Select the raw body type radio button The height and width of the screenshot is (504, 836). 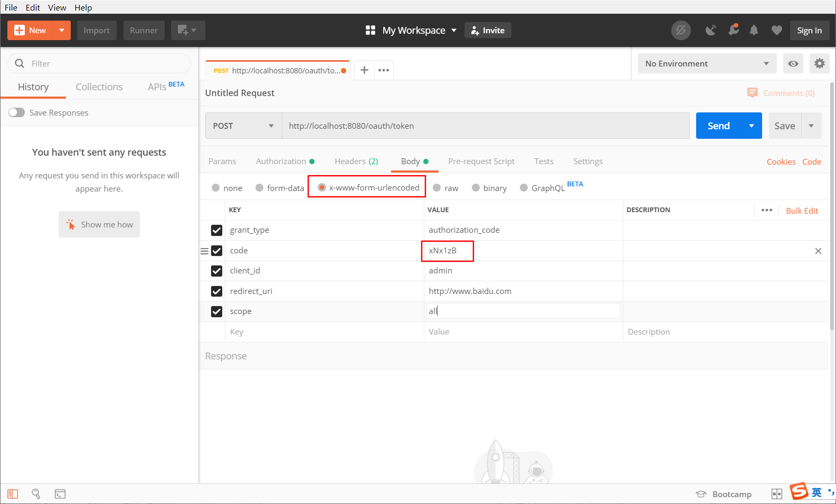[x=437, y=188]
